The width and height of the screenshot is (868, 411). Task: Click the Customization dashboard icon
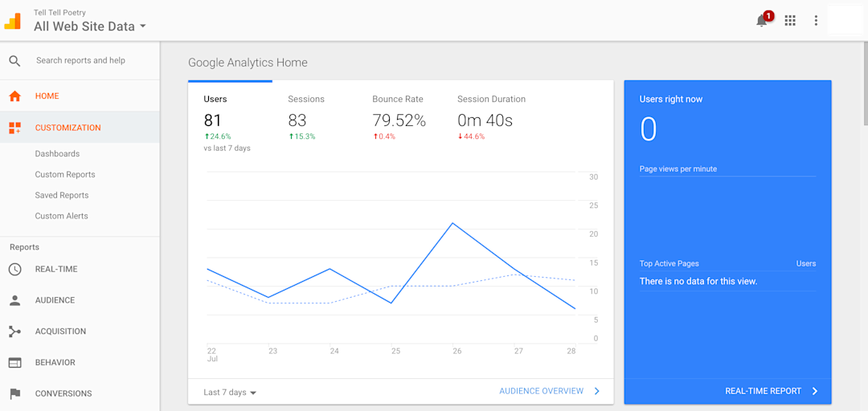pyautogui.click(x=15, y=128)
